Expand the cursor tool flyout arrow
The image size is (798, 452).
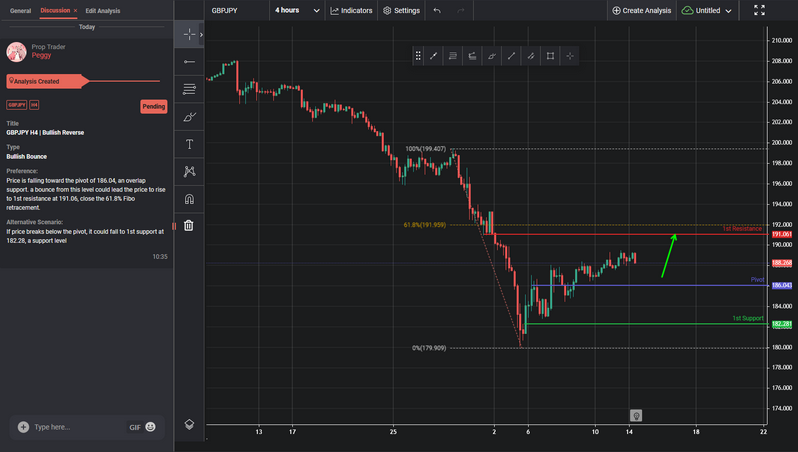pos(201,35)
